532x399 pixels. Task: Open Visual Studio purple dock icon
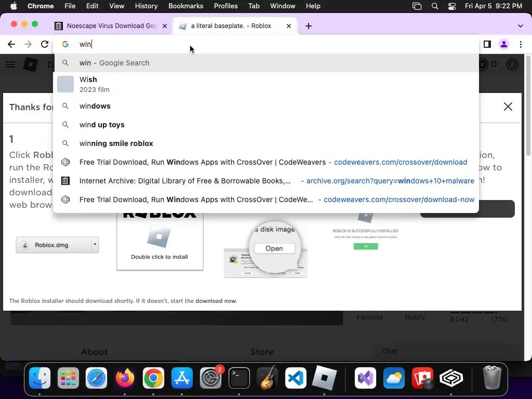coord(365,378)
